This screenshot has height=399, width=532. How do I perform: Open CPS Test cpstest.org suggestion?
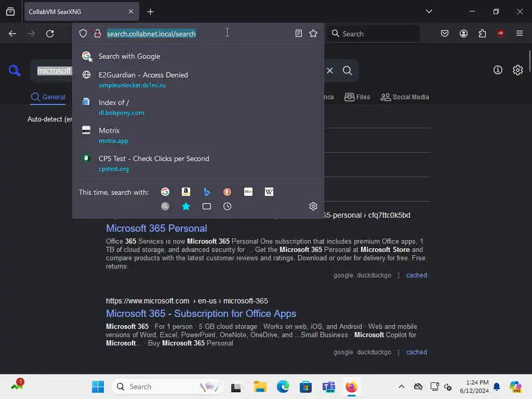(x=198, y=164)
